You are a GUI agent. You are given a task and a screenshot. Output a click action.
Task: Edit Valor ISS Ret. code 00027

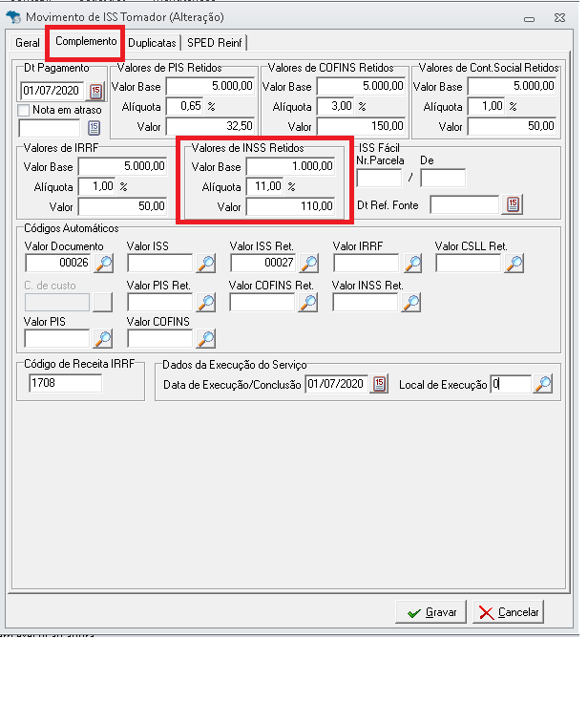pos(263,264)
